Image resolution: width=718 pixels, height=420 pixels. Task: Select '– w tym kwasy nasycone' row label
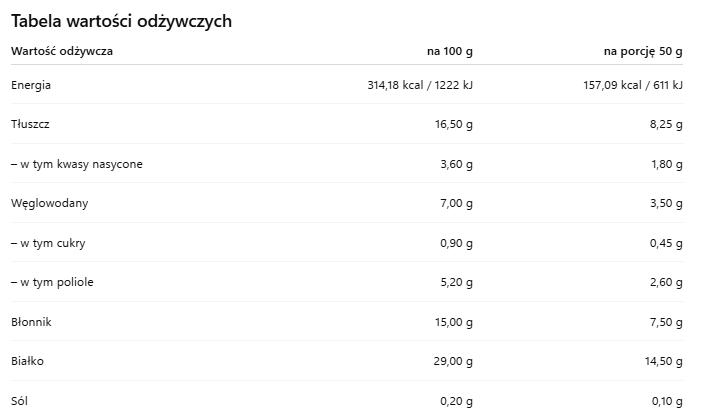(x=76, y=164)
